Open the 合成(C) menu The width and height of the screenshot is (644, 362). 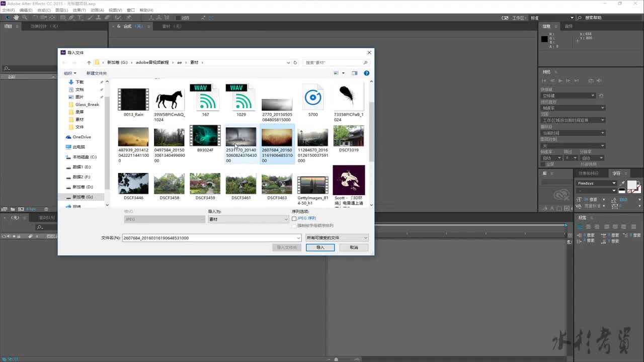coord(44,10)
